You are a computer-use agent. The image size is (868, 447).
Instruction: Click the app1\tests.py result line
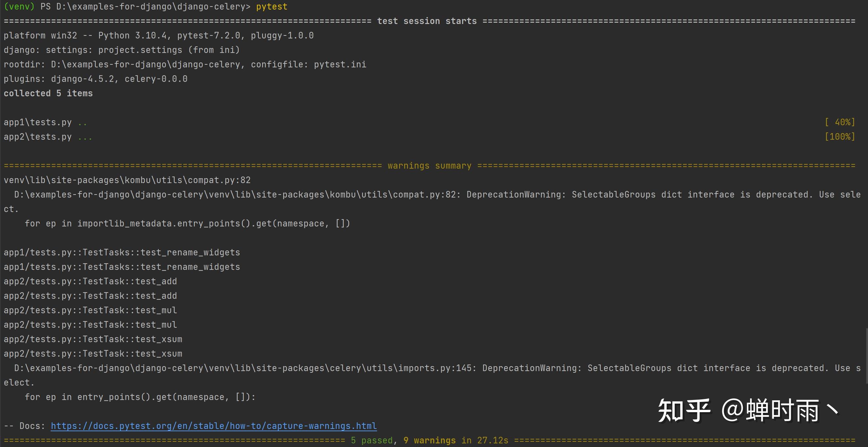tap(38, 122)
